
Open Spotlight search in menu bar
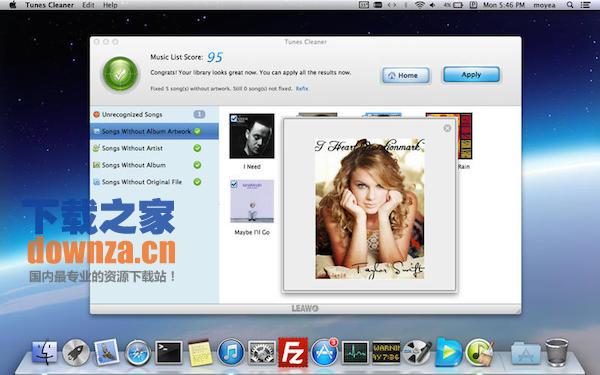(570, 5)
